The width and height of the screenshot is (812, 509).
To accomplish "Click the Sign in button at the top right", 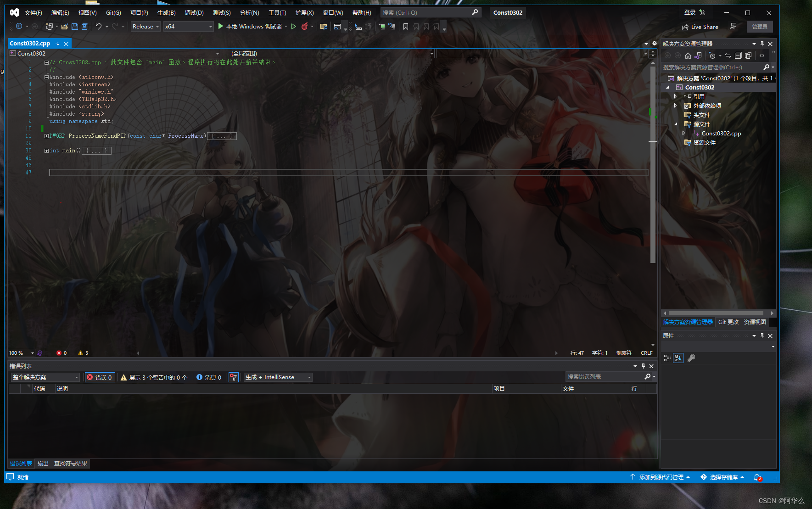I will [x=694, y=13].
